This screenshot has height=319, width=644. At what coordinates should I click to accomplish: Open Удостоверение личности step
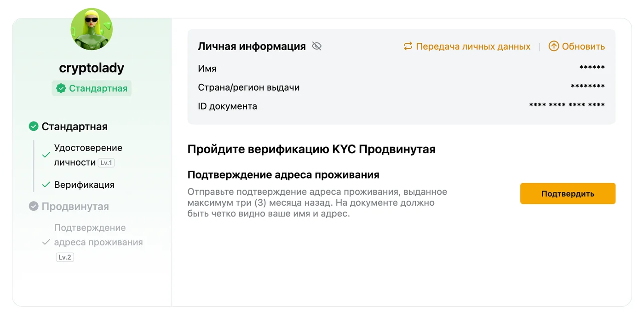click(88, 155)
